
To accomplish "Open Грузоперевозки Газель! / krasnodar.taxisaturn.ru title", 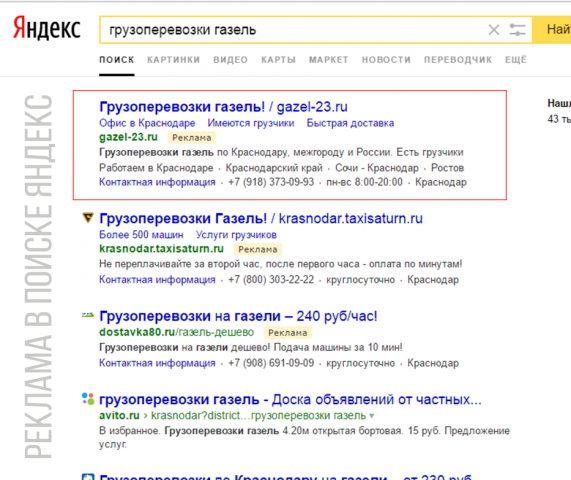I will (x=261, y=219).
